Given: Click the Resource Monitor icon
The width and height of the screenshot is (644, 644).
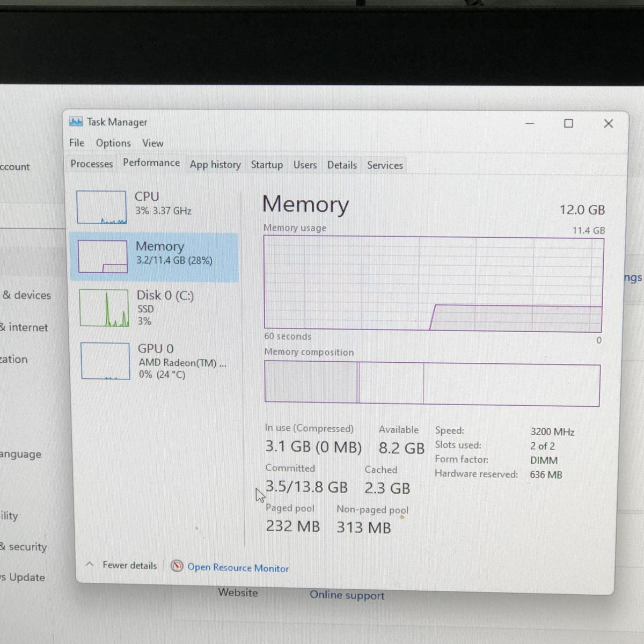Looking at the screenshot, I should coord(177,566).
